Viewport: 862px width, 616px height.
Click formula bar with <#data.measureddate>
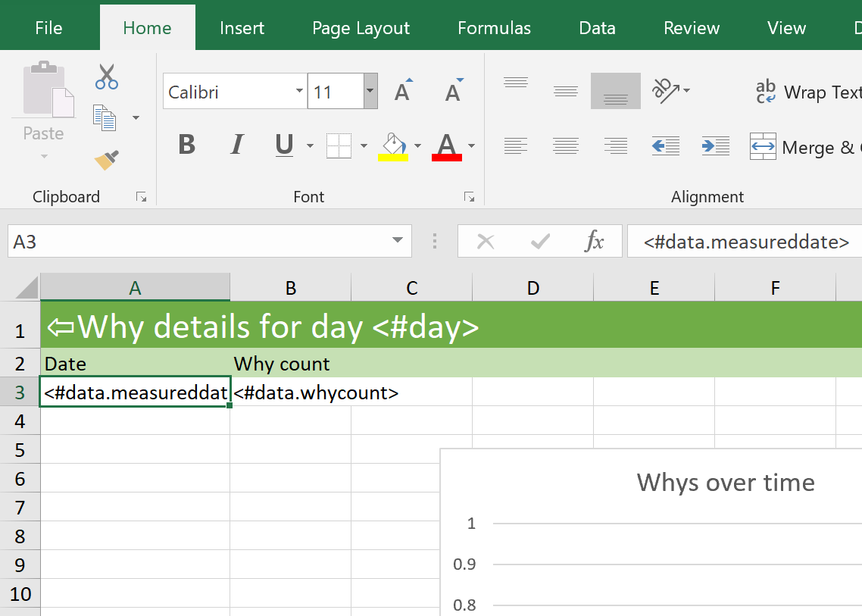point(745,241)
